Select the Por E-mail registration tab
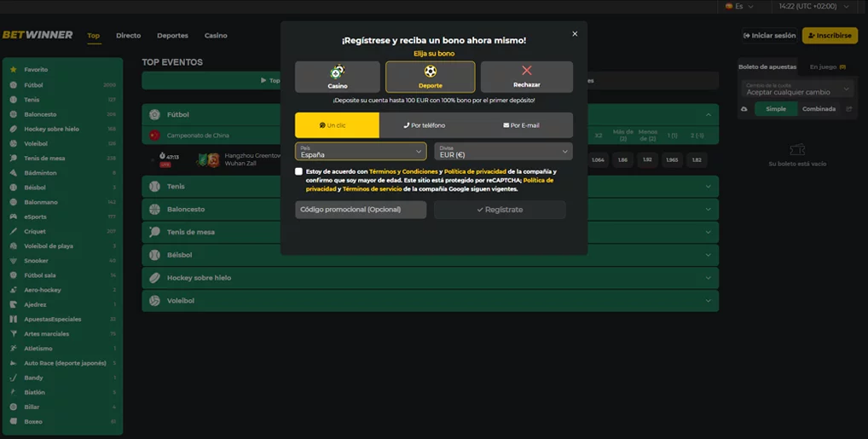Image resolution: width=868 pixels, height=439 pixels. click(521, 125)
